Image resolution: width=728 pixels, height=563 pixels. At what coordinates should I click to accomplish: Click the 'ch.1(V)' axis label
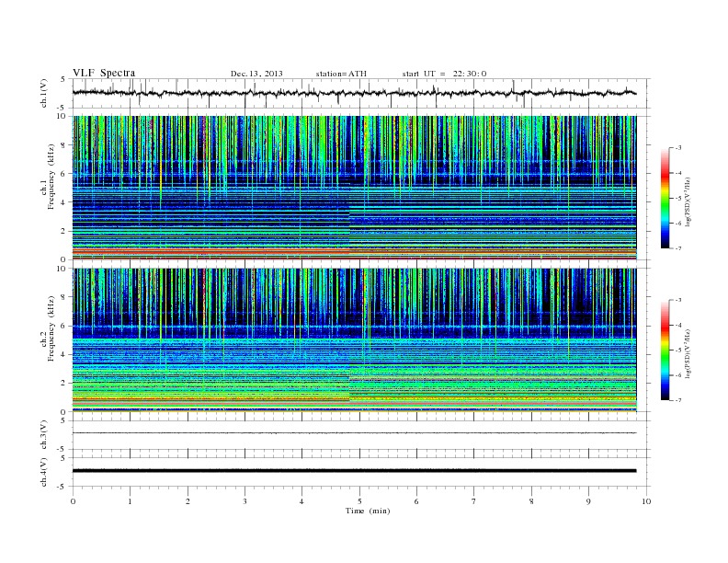(x=44, y=94)
